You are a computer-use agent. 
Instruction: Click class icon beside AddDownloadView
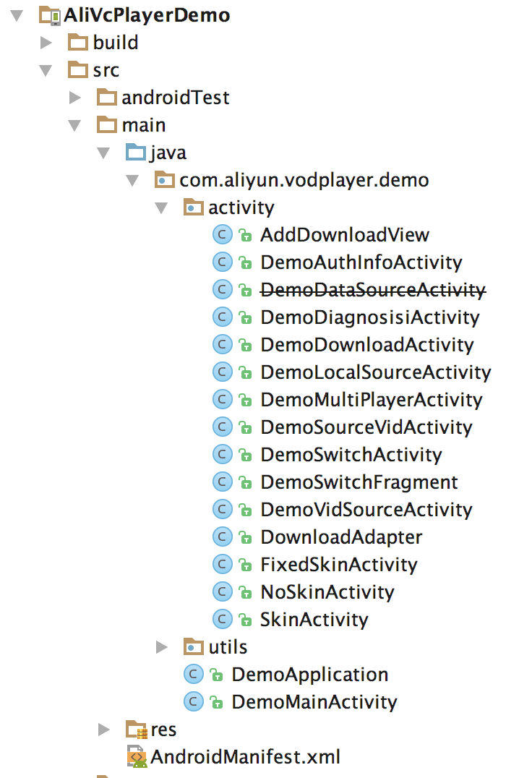click(223, 234)
